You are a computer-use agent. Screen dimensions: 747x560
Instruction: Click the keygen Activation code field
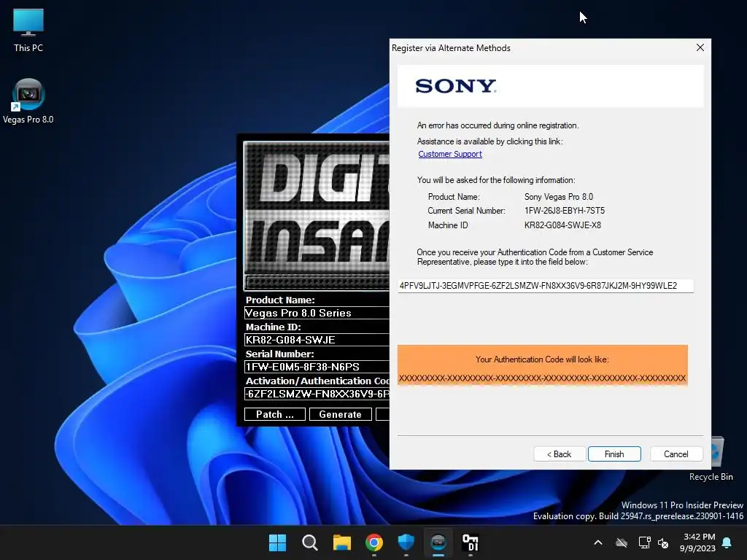[x=317, y=394]
